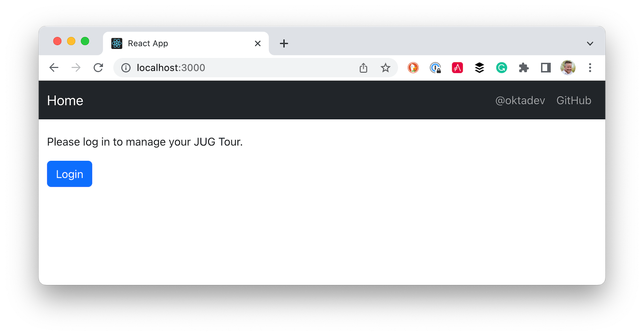Toggle the browser side panel

click(x=546, y=68)
